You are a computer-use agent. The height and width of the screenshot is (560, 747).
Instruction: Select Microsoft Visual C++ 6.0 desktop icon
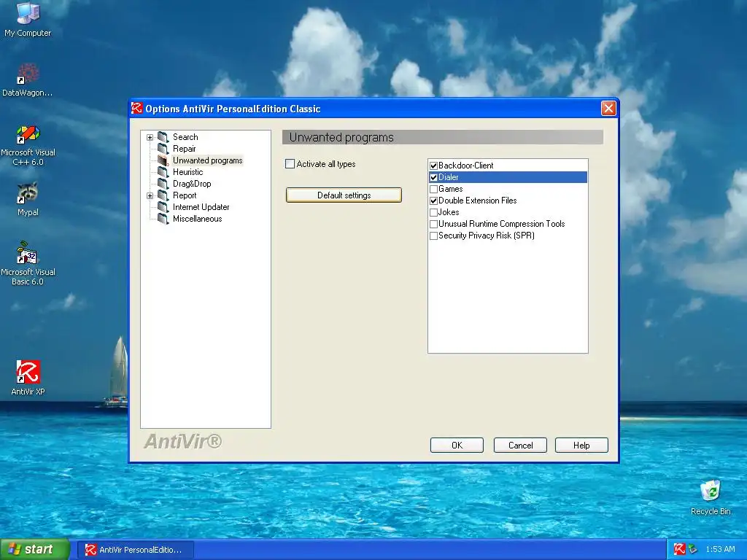coord(28,145)
